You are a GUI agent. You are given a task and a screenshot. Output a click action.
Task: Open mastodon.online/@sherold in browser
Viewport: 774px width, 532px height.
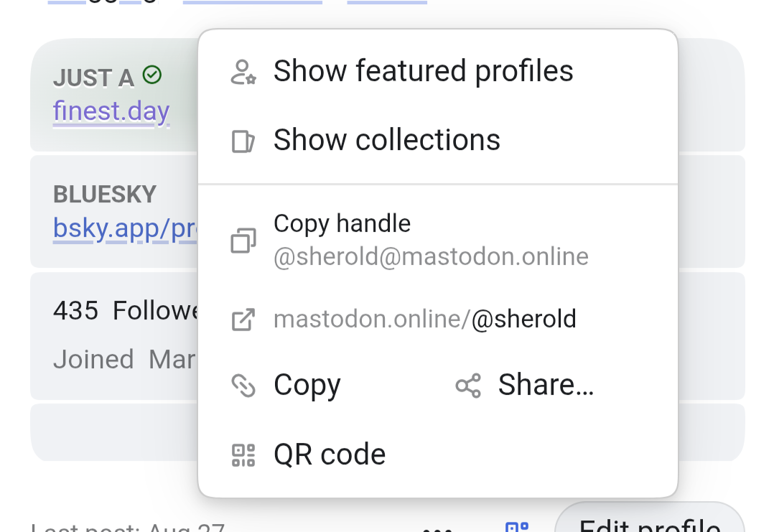(x=438, y=319)
